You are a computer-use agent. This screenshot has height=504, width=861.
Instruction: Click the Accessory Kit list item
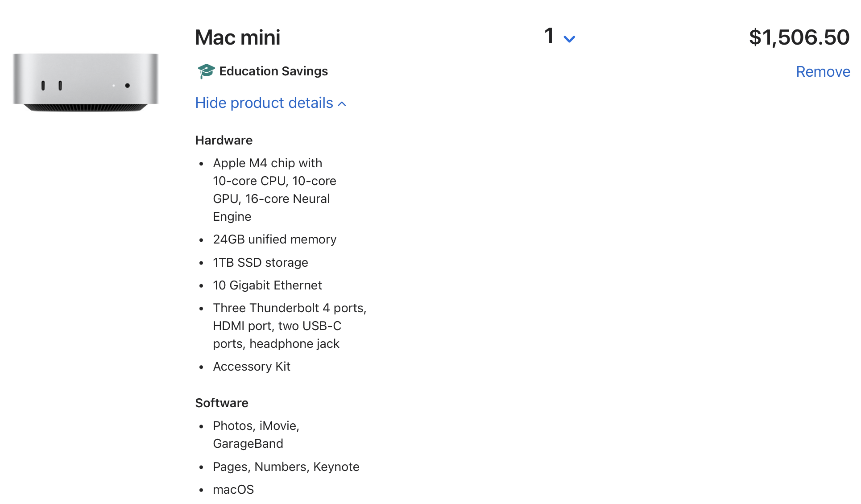point(252,367)
